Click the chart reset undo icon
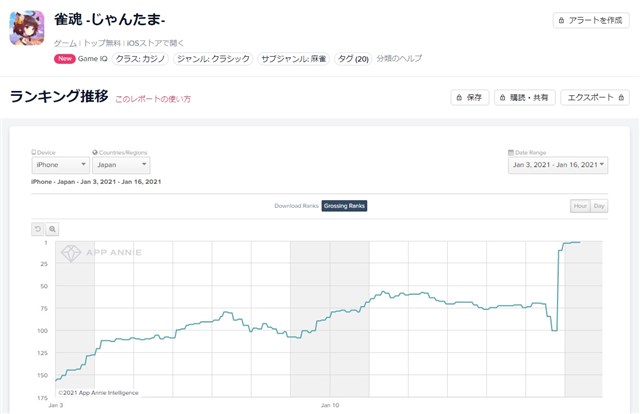The height and width of the screenshot is (414, 640). (x=38, y=229)
